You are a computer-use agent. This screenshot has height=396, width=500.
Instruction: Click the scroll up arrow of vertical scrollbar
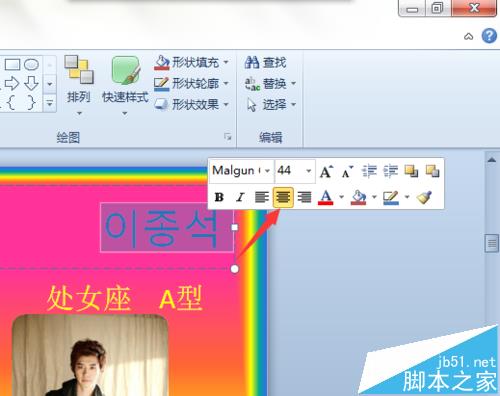point(492,160)
